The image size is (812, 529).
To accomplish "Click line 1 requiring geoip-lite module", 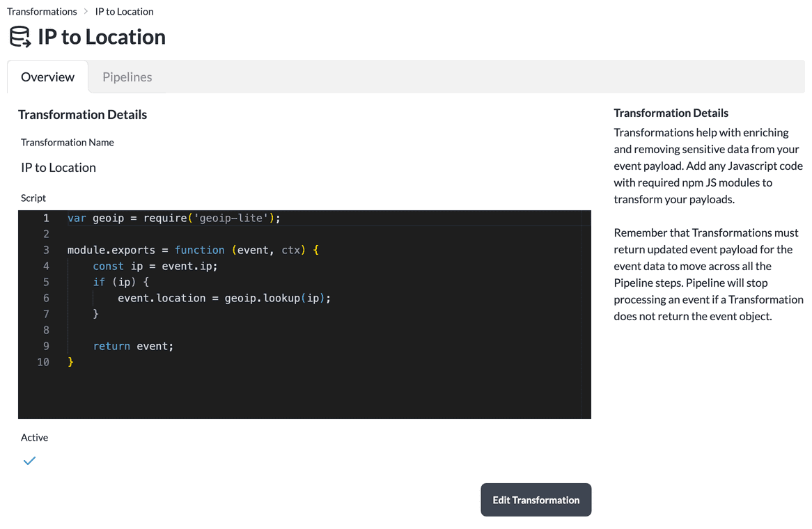I will (x=173, y=218).
